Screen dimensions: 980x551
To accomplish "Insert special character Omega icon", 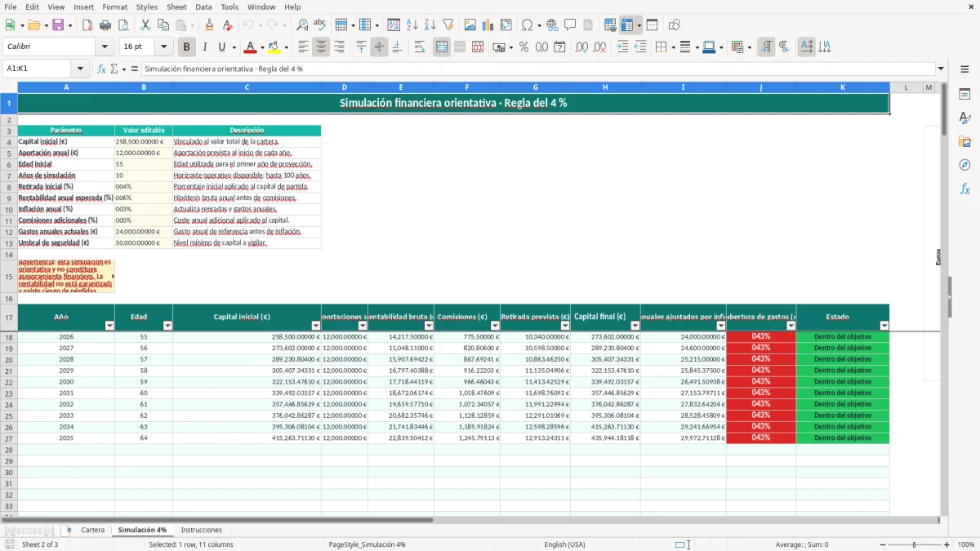I will (527, 25).
